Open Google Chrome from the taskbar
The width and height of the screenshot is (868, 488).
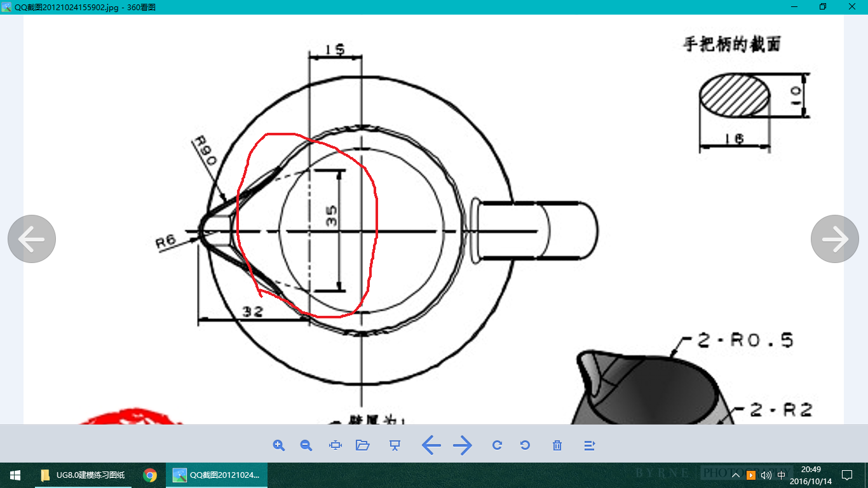click(150, 475)
